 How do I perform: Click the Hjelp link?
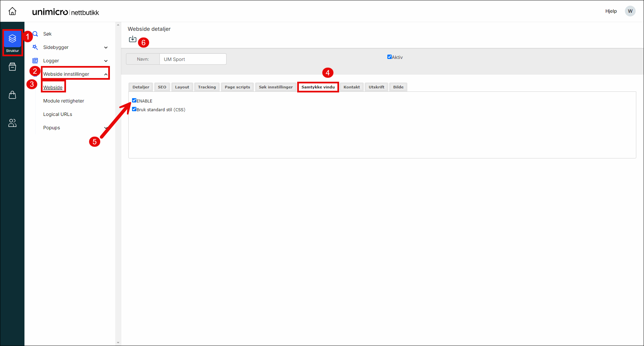(x=611, y=11)
